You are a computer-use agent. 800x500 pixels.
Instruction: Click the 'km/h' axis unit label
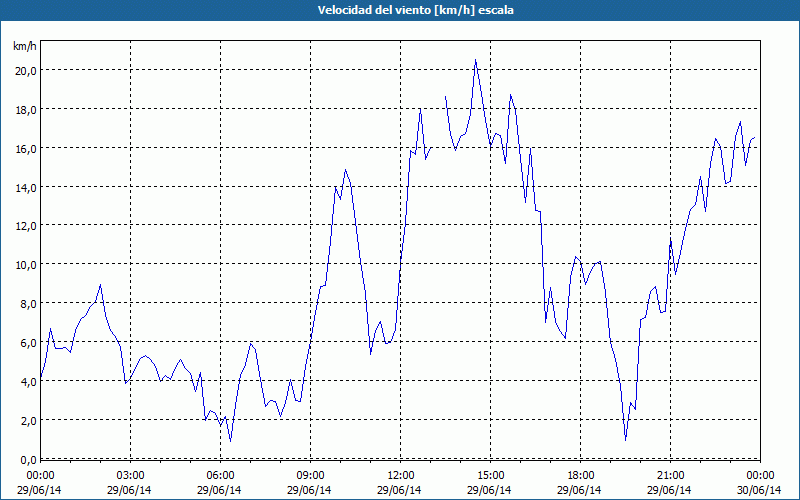pyautogui.click(x=25, y=47)
